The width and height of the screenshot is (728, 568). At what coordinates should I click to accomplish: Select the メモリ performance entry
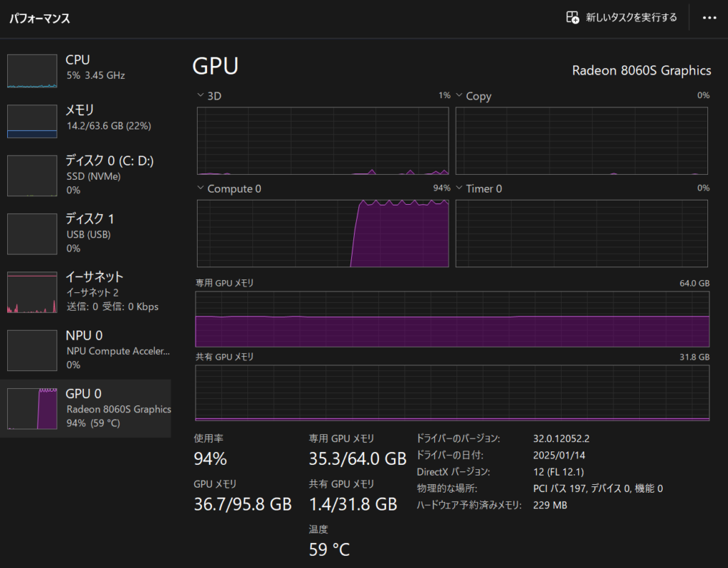coord(85,121)
